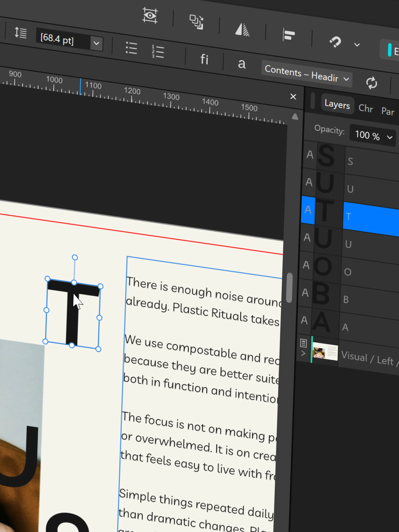Screen dimensions: 399x532
Task: Click the leading line-spacing icon
Action: point(20,32)
